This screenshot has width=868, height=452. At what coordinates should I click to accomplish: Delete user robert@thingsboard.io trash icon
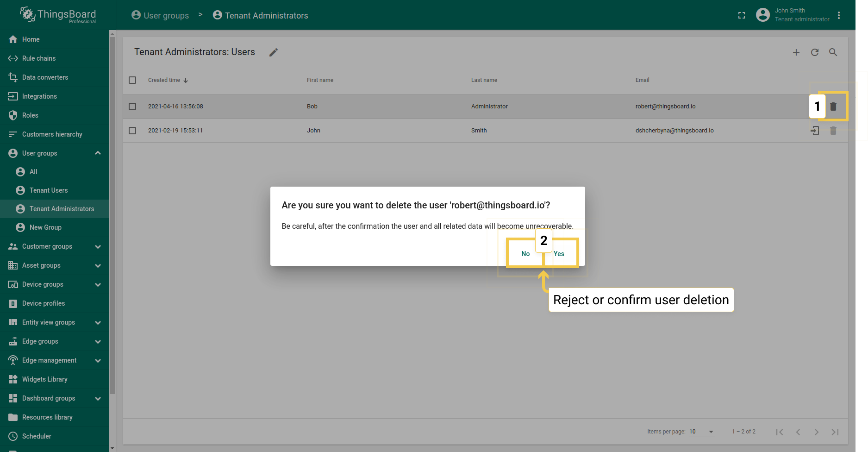(x=833, y=107)
